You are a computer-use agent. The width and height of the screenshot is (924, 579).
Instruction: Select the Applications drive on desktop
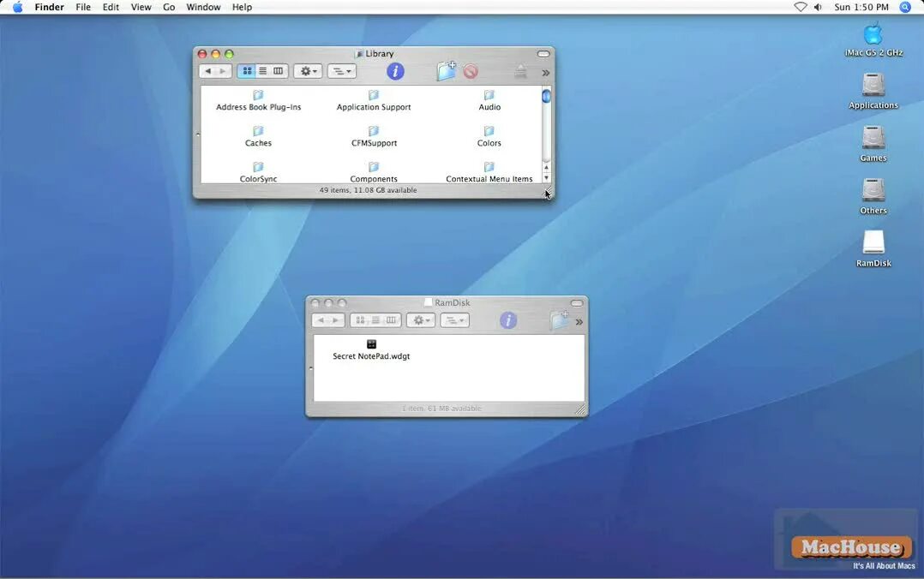click(873, 92)
